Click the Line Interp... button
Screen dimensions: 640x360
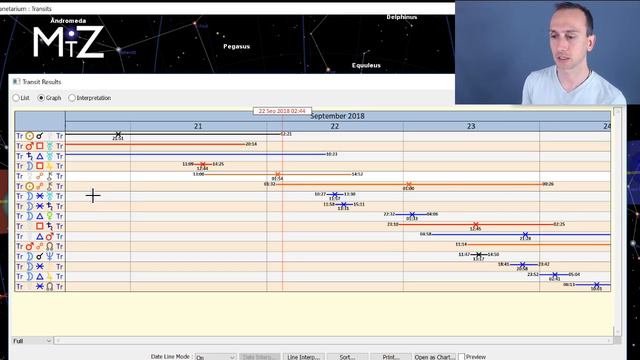click(303, 357)
